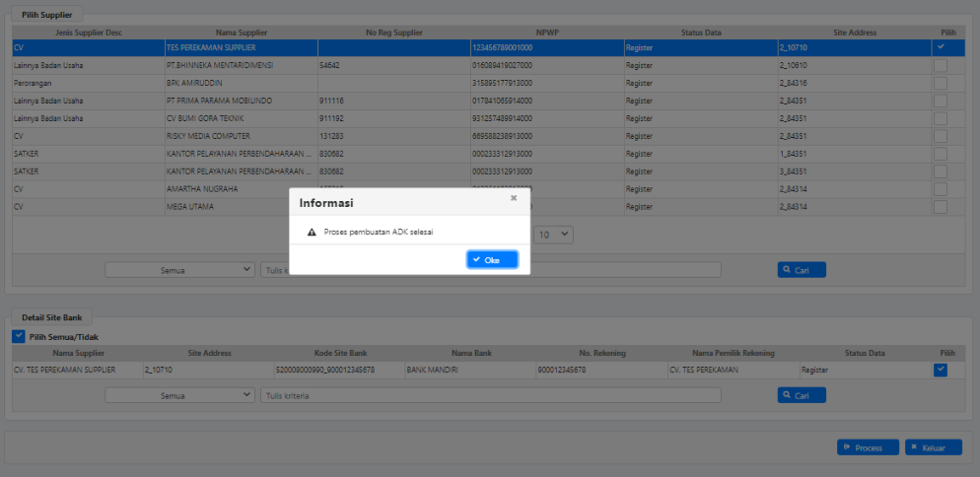Image resolution: width=980 pixels, height=477 pixels.
Task: Click Cari button in Detail Site Bank section
Action: [x=801, y=395]
